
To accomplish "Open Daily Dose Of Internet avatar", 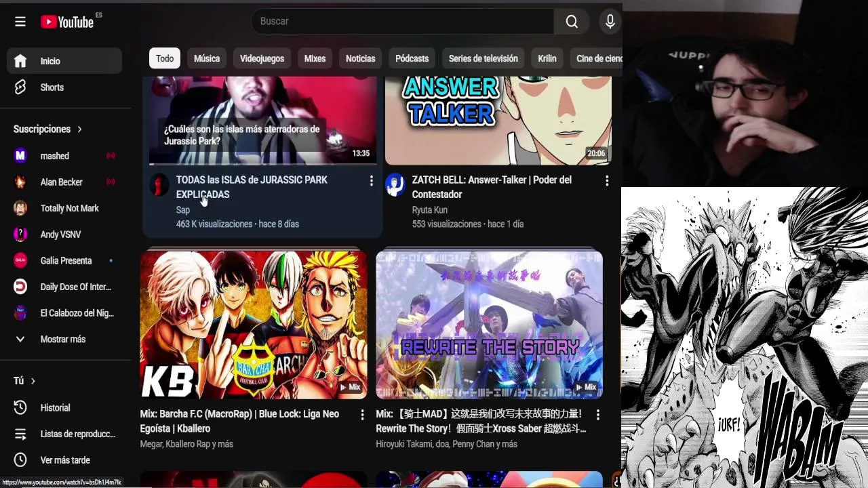I will coord(20,287).
